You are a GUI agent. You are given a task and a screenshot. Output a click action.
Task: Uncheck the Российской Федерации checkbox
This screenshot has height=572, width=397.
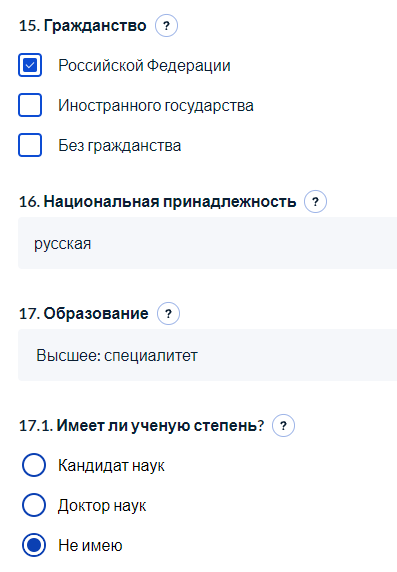tap(30, 65)
